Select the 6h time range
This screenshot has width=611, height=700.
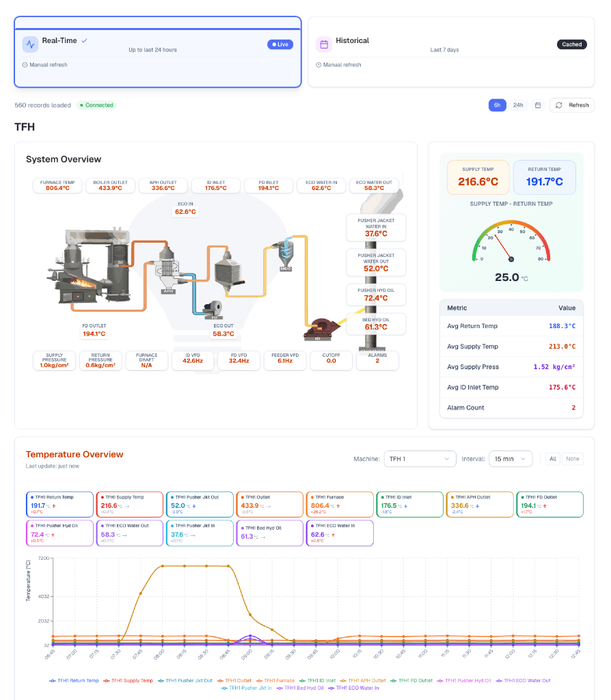pos(497,105)
